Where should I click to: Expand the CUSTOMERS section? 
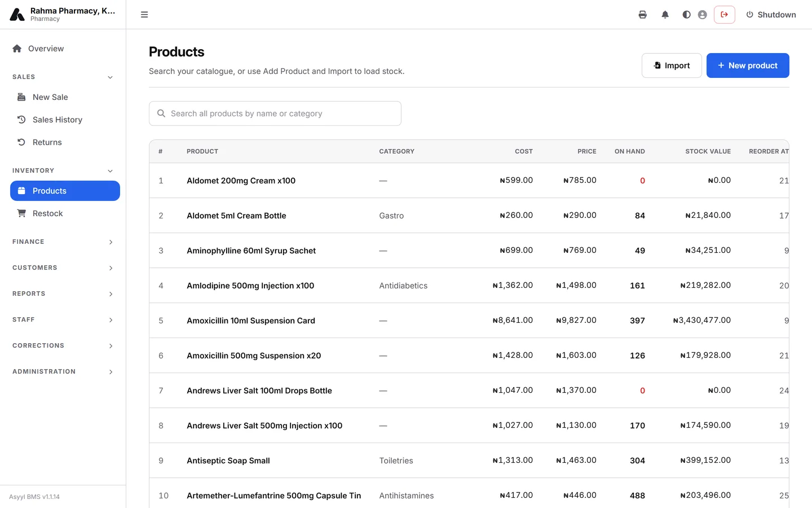(63, 268)
